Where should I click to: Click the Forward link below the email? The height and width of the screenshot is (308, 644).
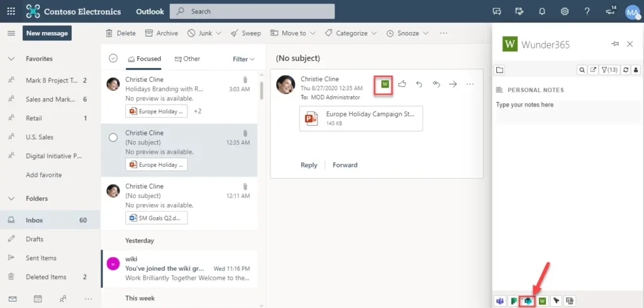point(345,165)
